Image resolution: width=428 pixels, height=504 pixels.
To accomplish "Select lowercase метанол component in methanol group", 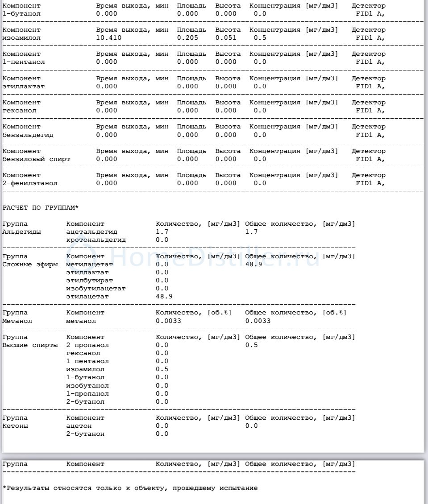I will point(81,321).
